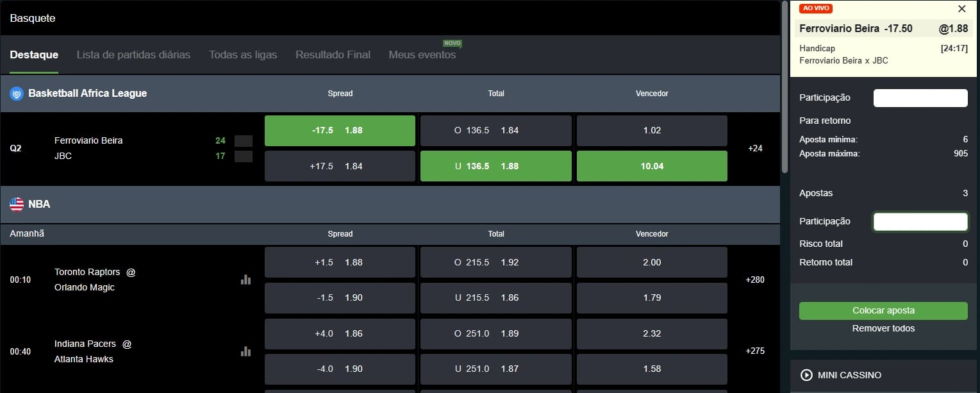The height and width of the screenshot is (393, 980).
Task: Close the bet slip selection
Action: point(961,9)
